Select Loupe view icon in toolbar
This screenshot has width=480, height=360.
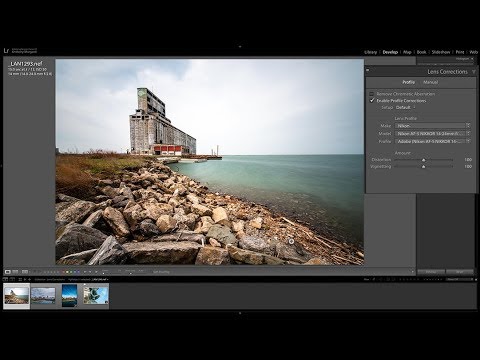(8, 272)
